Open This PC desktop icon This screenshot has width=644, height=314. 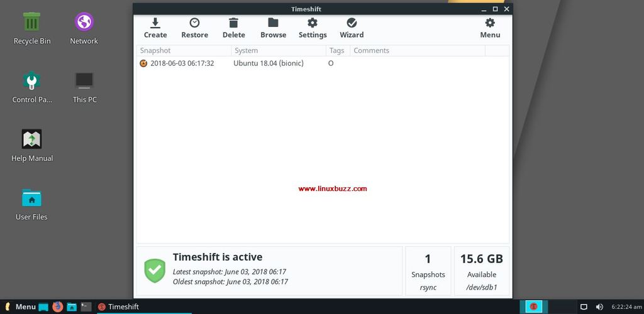(84, 87)
